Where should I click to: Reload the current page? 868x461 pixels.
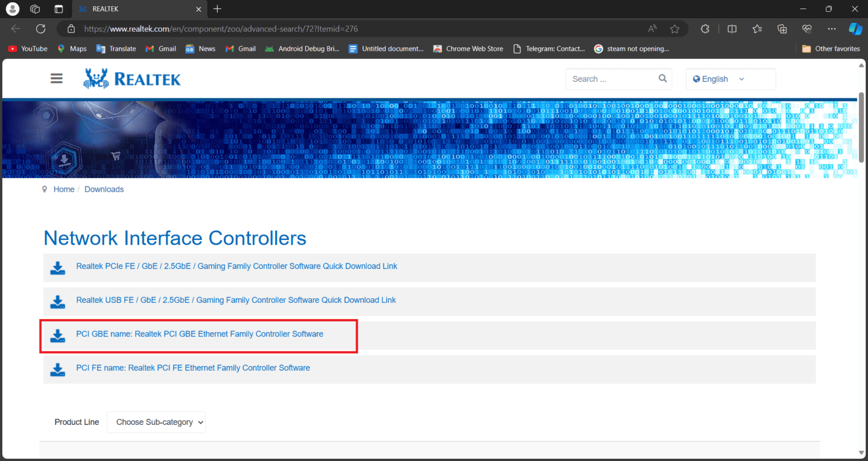click(40, 29)
